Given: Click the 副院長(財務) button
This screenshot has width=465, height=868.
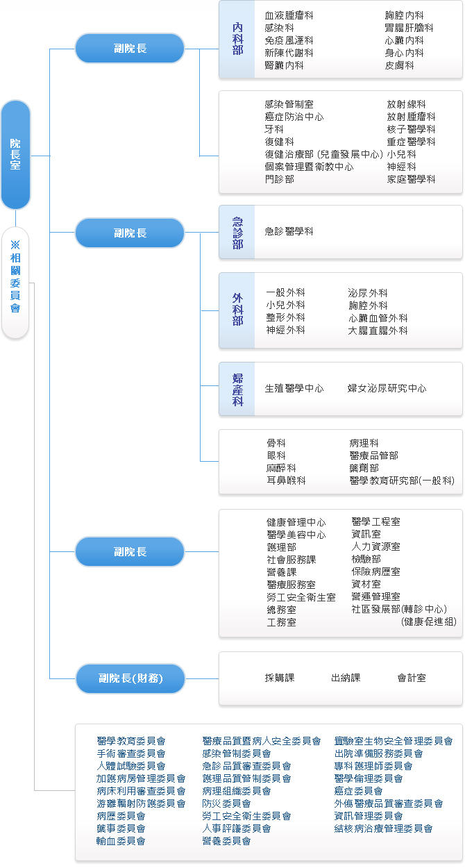Looking at the screenshot, I should [130, 678].
